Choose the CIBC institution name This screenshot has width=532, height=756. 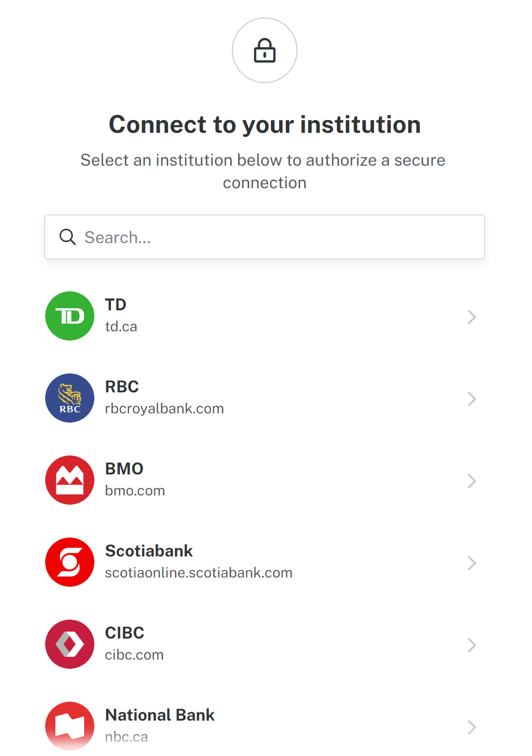point(125,633)
